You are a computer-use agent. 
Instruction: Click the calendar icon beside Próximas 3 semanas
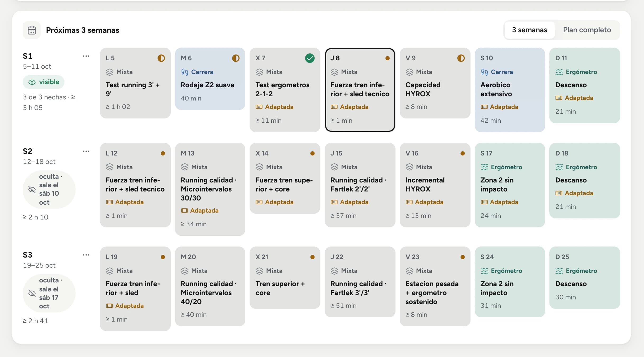click(x=32, y=30)
